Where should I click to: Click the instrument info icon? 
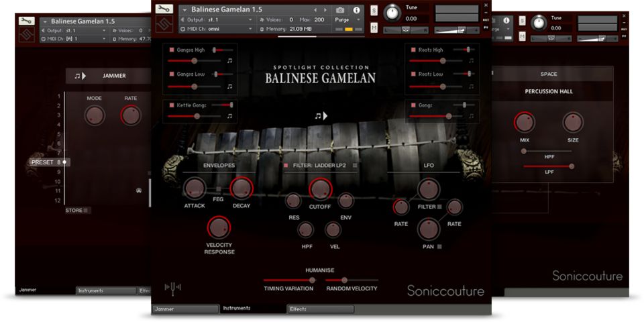pos(356,10)
